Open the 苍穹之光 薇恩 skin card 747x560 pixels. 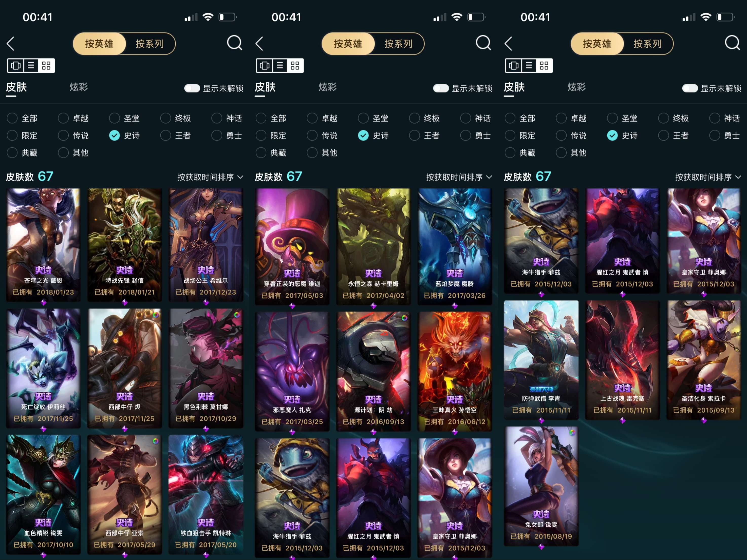point(43,245)
